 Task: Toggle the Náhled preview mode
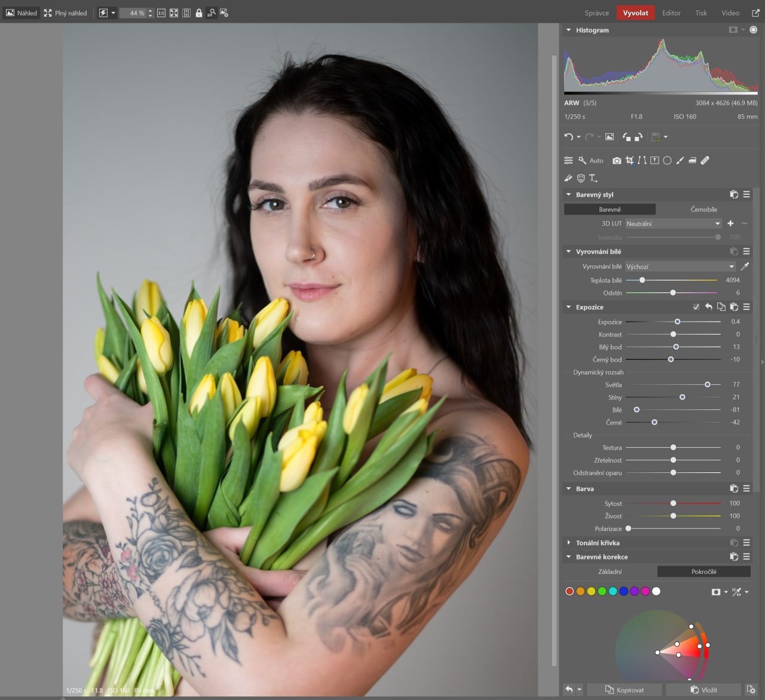(x=22, y=13)
